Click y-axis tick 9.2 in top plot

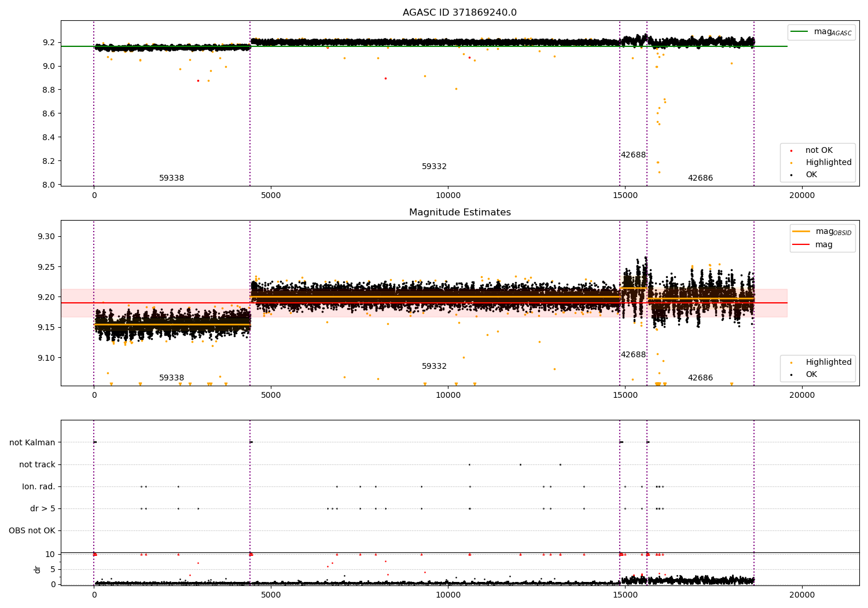pyautogui.click(x=49, y=43)
